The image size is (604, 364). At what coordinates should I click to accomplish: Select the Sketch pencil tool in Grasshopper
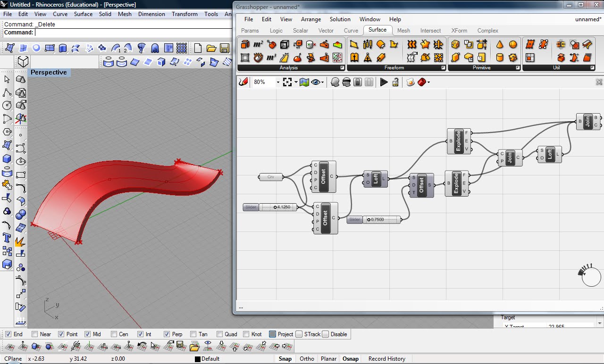click(243, 82)
